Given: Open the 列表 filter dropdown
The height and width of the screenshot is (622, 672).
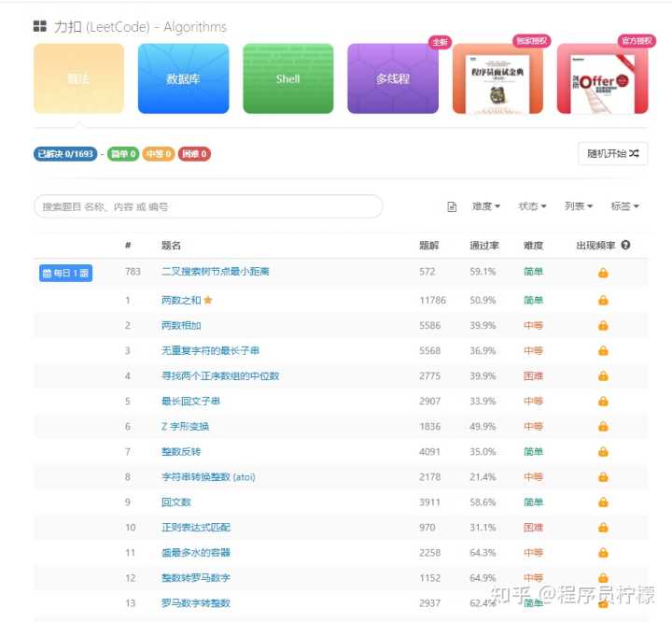Looking at the screenshot, I should [579, 206].
